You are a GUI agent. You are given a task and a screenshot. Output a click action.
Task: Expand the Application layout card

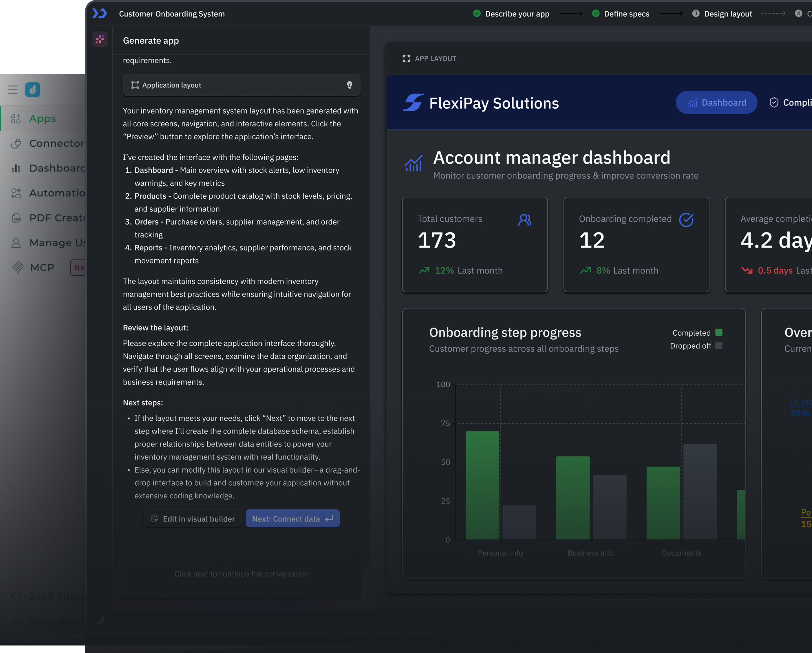click(241, 85)
